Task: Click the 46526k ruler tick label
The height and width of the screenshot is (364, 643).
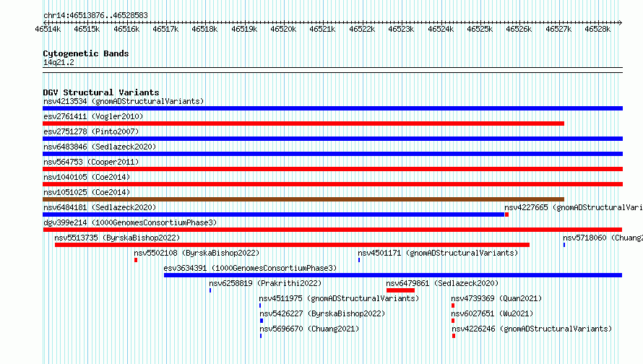Action: coord(519,29)
